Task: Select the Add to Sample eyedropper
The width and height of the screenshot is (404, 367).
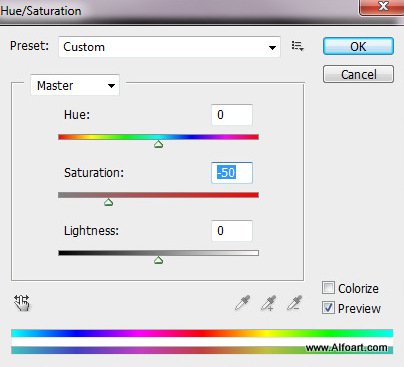Action: [269, 303]
